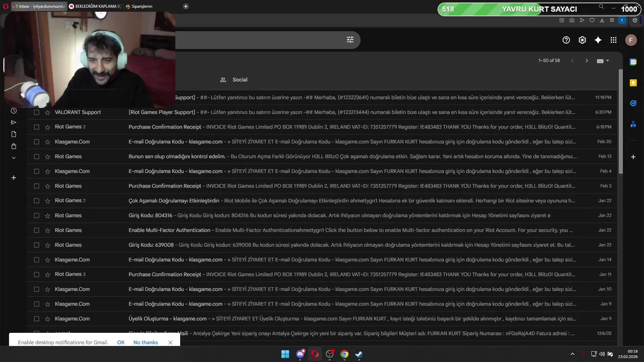Click Opera snapshot camera icon
Screen dimensions: 644x362
[572, 20]
